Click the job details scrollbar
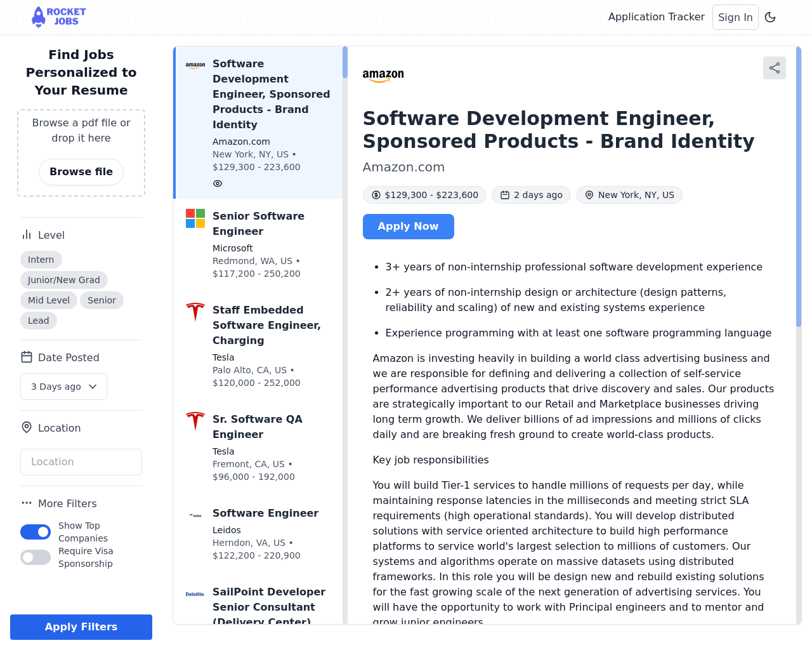The image size is (812, 650). pyautogui.click(x=799, y=187)
